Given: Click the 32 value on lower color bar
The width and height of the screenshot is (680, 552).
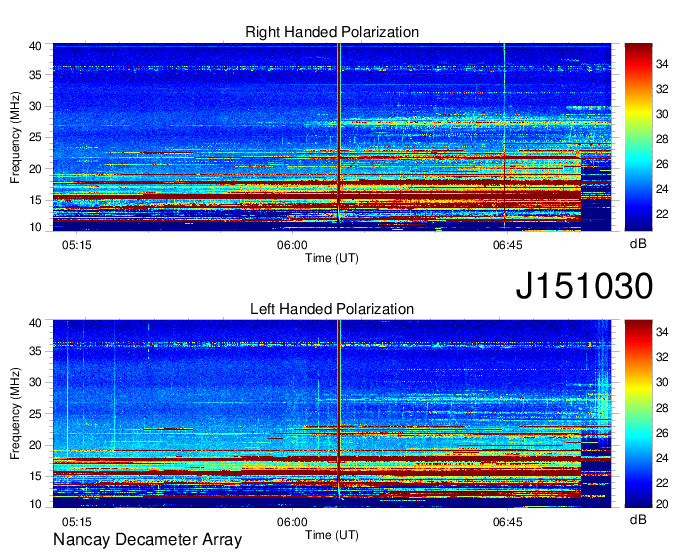Looking at the screenshot, I should click(x=662, y=357).
